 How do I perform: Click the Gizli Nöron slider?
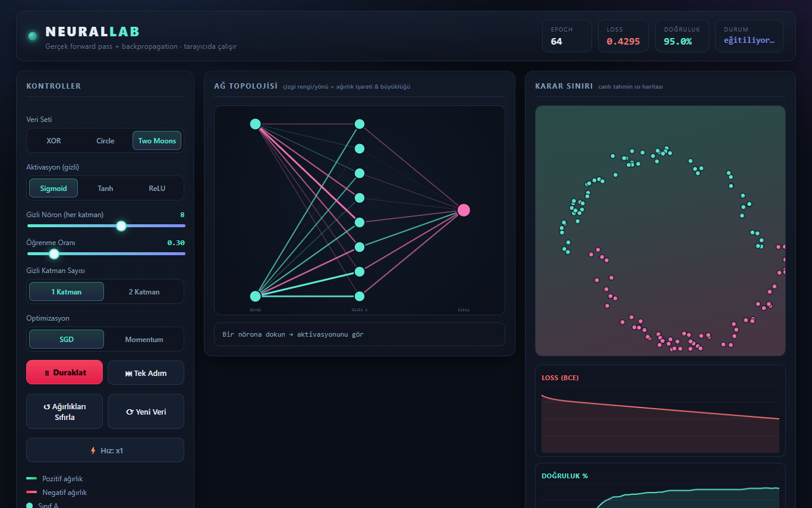[106, 226]
